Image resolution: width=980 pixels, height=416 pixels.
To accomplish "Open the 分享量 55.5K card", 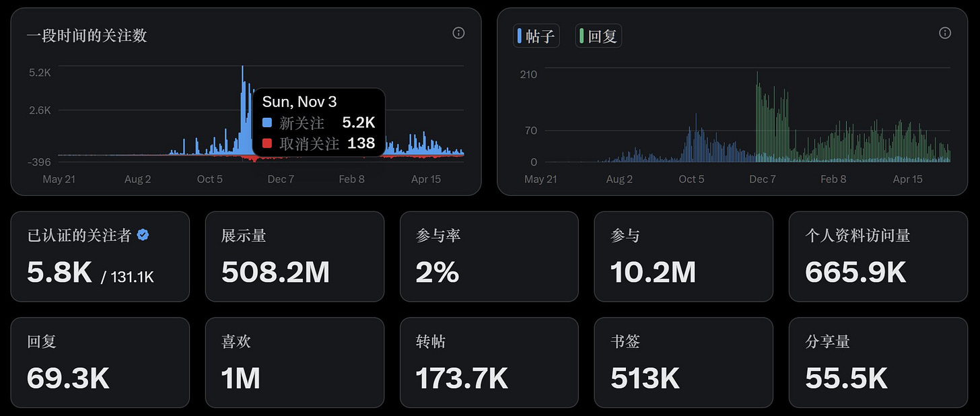I will [x=878, y=362].
